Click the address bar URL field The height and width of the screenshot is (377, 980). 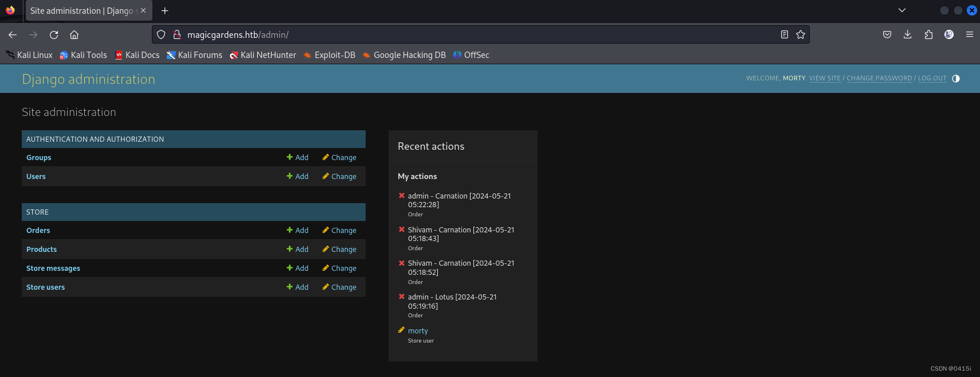click(x=480, y=35)
